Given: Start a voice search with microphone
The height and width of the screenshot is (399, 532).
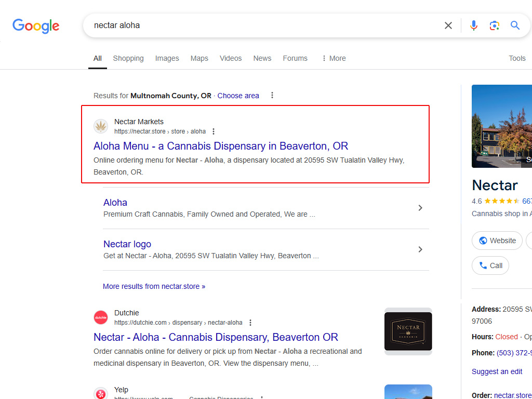Looking at the screenshot, I should click(473, 25).
